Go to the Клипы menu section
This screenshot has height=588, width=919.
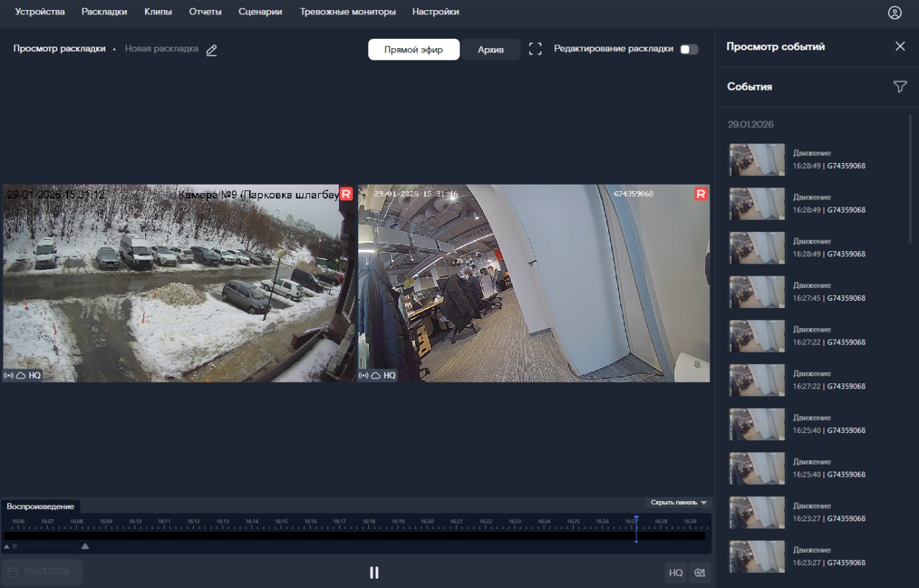coord(158,11)
